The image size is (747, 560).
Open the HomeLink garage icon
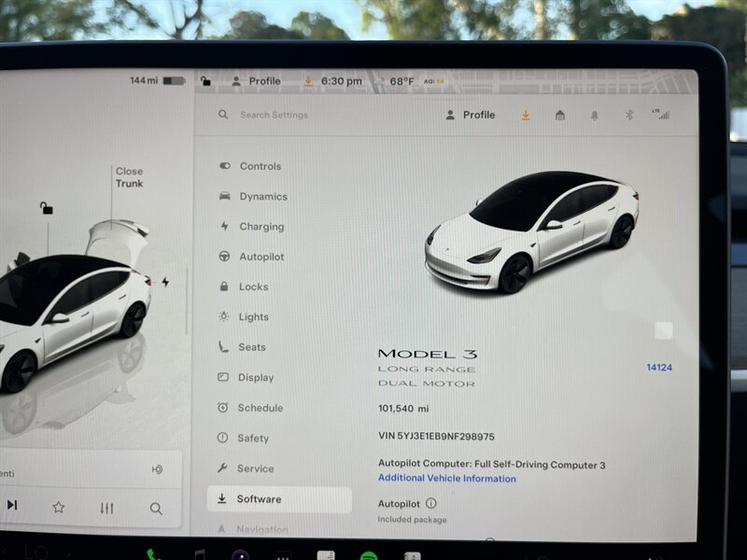(559, 115)
